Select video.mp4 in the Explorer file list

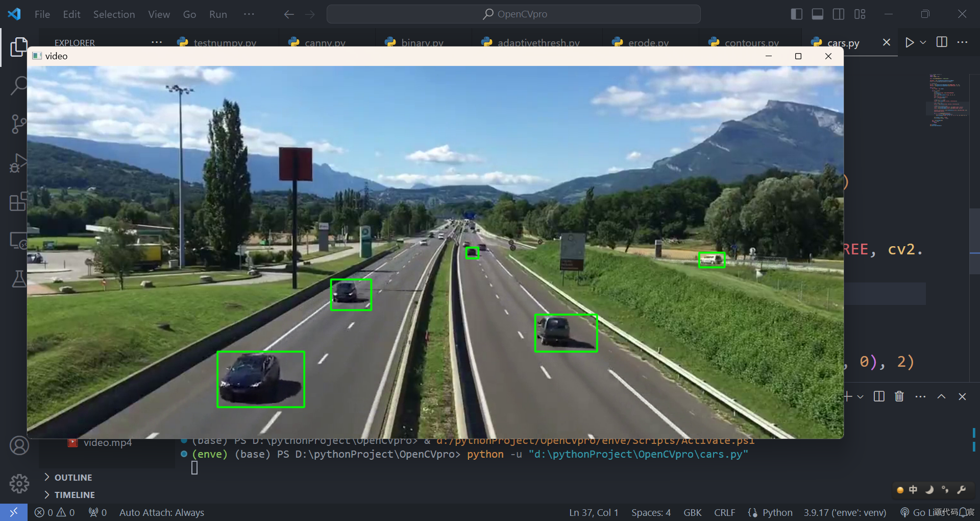coord(107,443)
